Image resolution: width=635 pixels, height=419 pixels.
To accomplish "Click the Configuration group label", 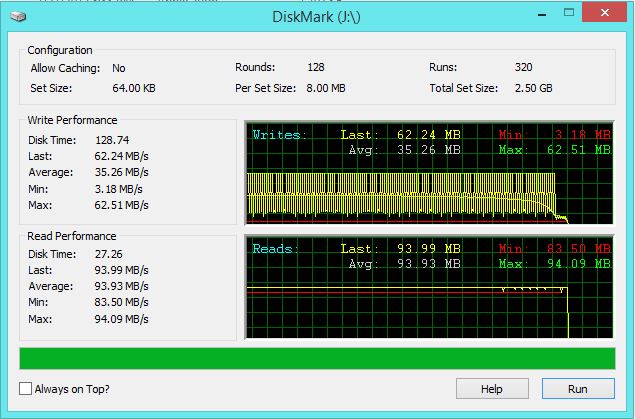I will 60,50.
